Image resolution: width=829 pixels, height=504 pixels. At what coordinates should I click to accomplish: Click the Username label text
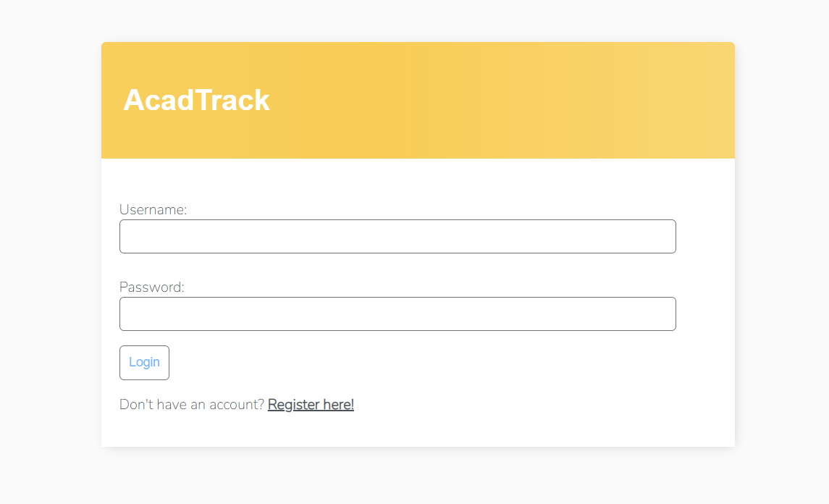pos(153,209)
